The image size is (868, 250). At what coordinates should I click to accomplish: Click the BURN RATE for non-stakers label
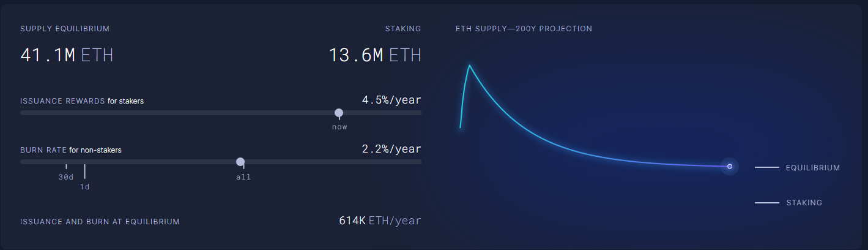pyautogui.click(x=75, y=150)
